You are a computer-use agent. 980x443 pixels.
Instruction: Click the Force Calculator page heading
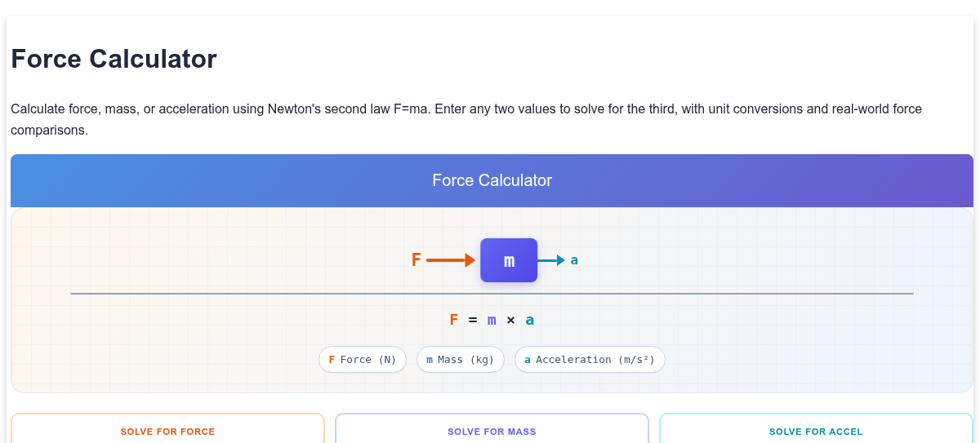114,59
